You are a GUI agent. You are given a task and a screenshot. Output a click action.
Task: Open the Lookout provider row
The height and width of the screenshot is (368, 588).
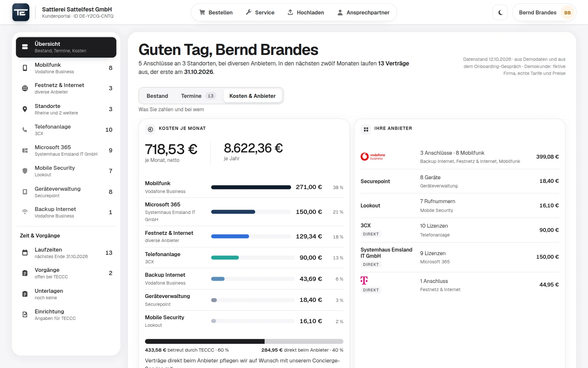[x=460, y=206]
